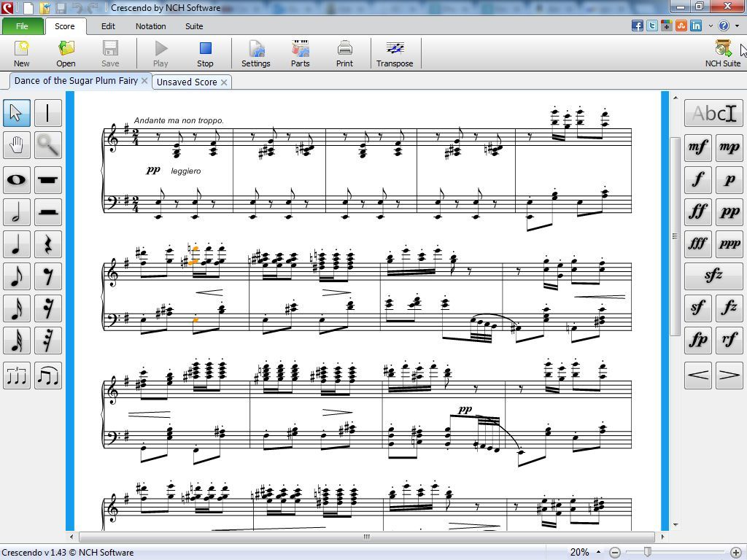Click the zoom slider handle

pos(648,552)
